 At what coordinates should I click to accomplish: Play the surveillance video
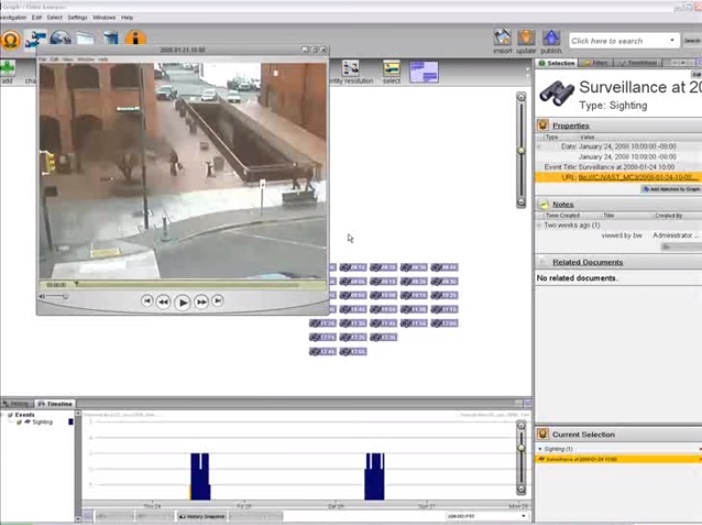click(182, 303)
